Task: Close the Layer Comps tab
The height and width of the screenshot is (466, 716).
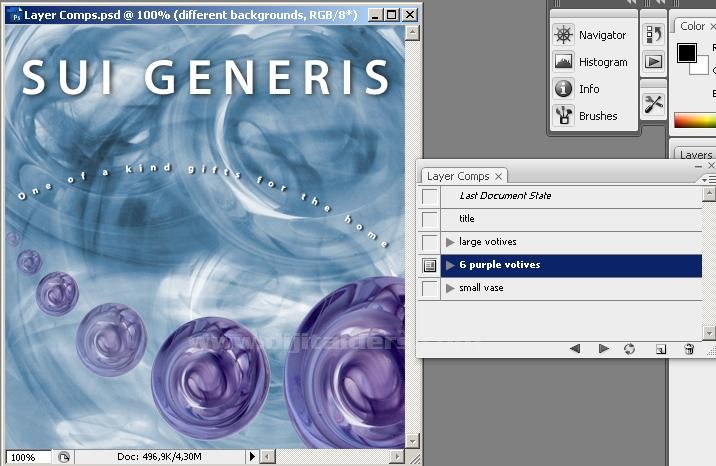Action: (x=499, y=176)
